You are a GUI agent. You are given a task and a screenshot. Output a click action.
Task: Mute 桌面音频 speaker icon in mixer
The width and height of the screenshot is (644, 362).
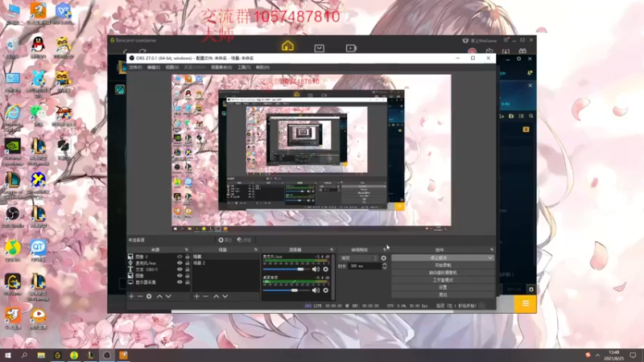(x=316, y=290)
